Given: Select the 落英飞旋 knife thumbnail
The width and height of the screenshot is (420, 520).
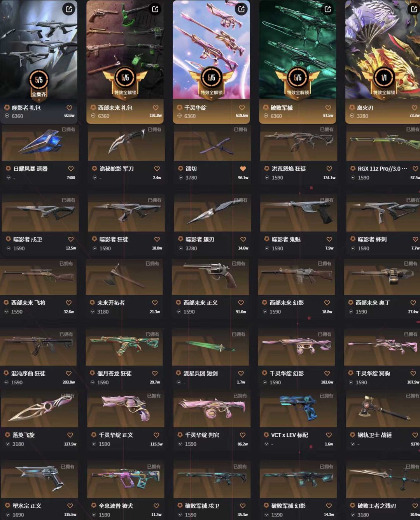Looking at the screenshot, I should [x=40, y=408].
